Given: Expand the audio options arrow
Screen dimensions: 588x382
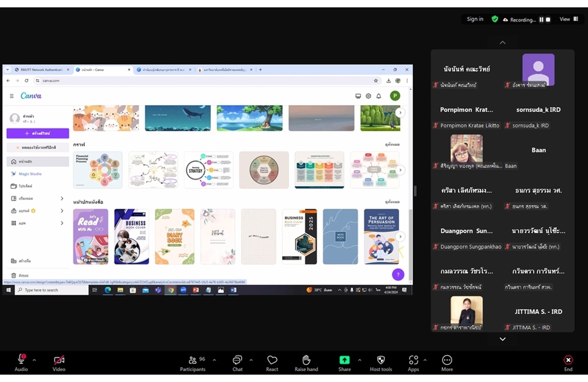Looking at the screenshot, I should tap(34, 360).
